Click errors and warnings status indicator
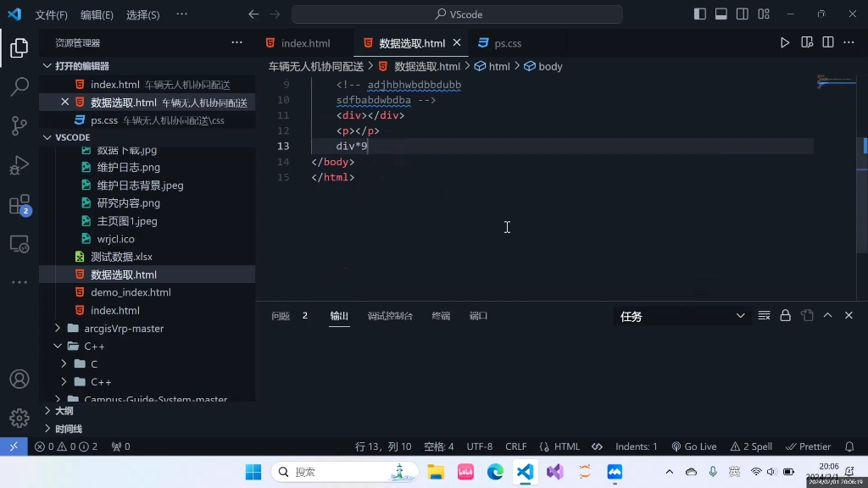The height and width of the screenshot is (488, 868). tap(66, 446)
